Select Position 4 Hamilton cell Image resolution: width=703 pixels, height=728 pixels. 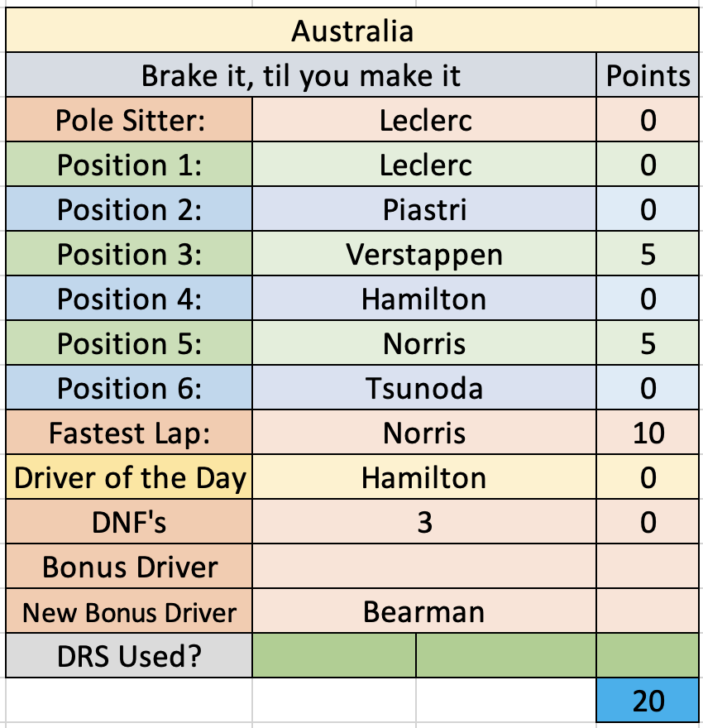click(x=424, y=298)
